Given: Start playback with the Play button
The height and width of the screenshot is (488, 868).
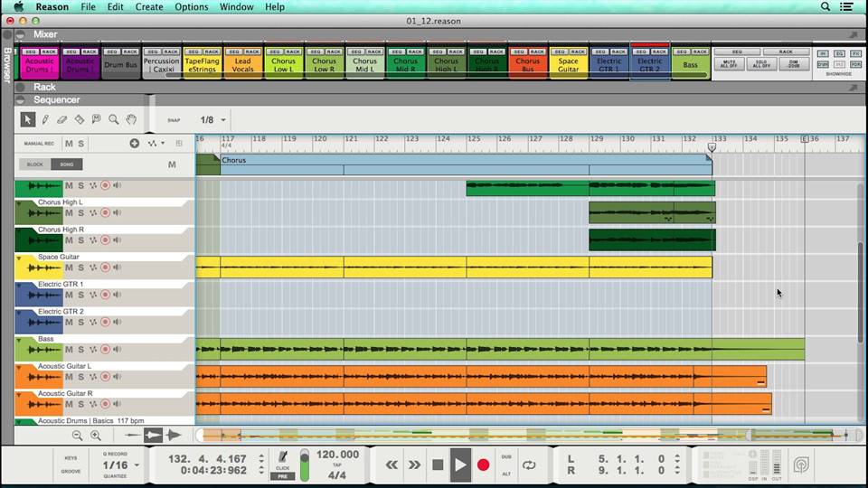Looking at the screenshot, I should pyautogui.click(x=460, y=465).
